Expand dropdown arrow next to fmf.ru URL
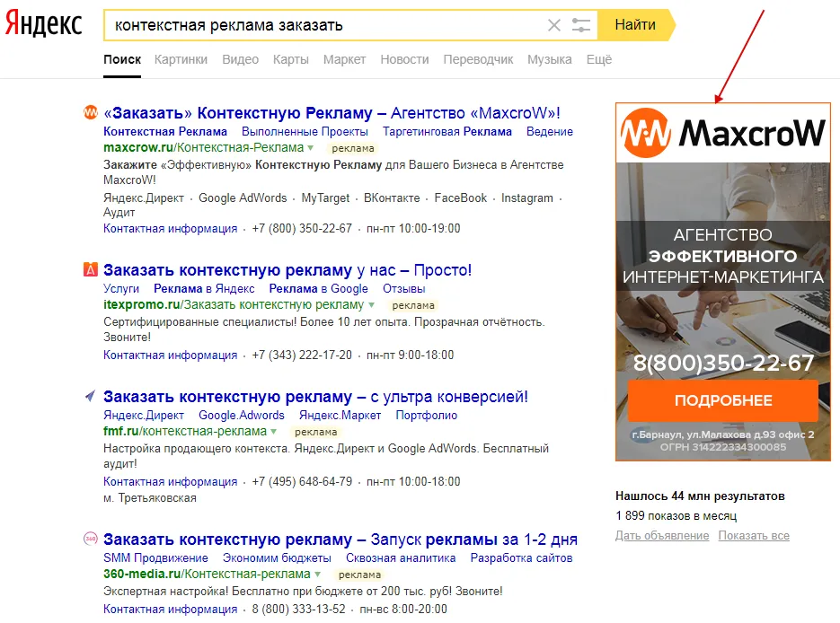840x623 pixels. pos(274,431)
